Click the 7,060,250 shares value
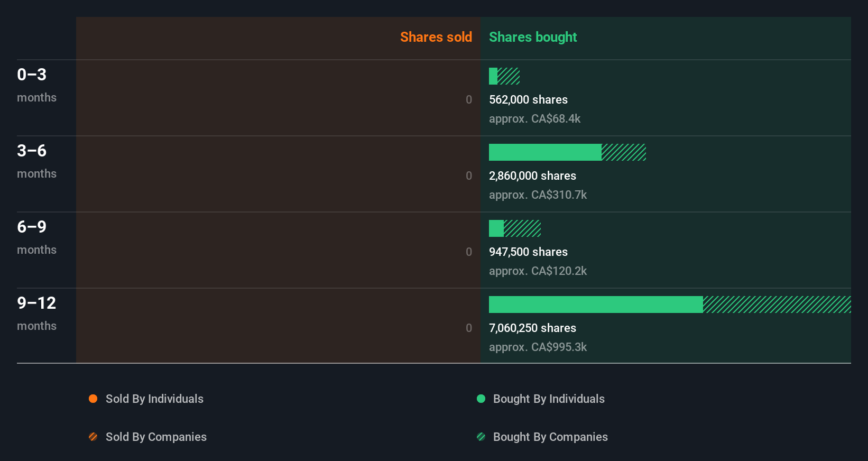Screen dimensions: 868x461 [532, 328]
